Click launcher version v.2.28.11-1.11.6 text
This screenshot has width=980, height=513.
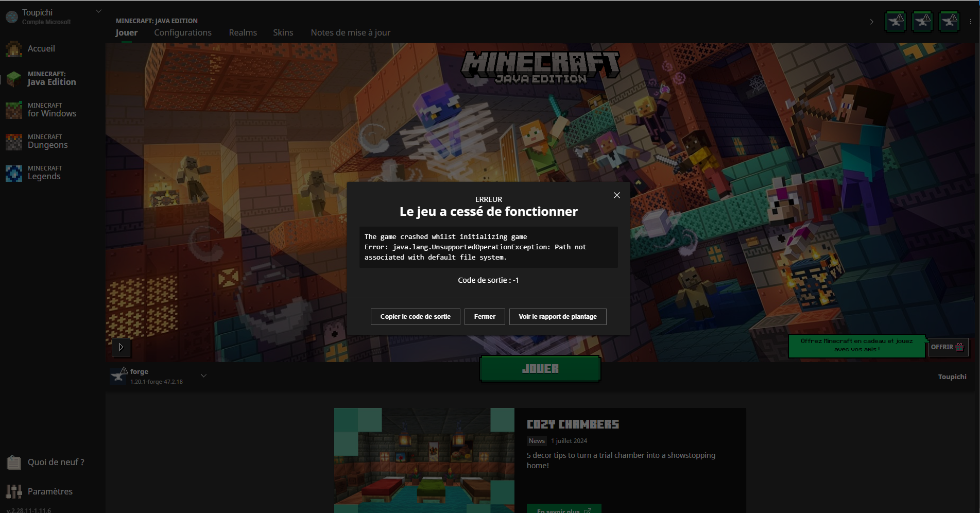(29, 510)
